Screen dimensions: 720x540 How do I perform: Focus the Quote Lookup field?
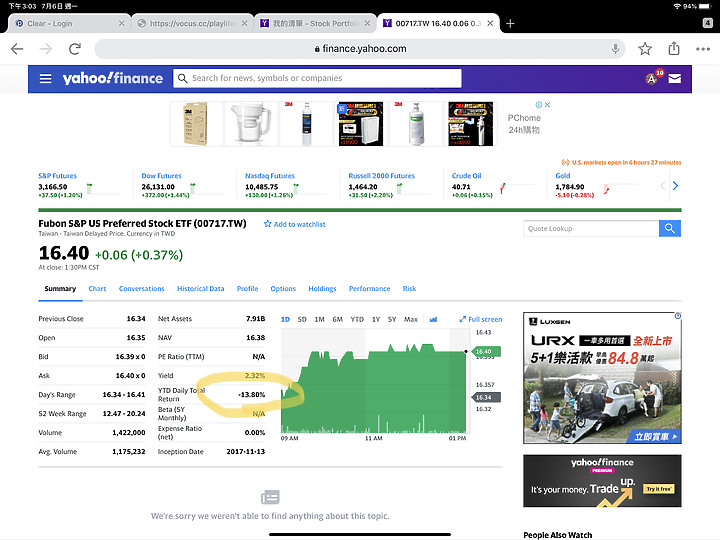(591, 228)
